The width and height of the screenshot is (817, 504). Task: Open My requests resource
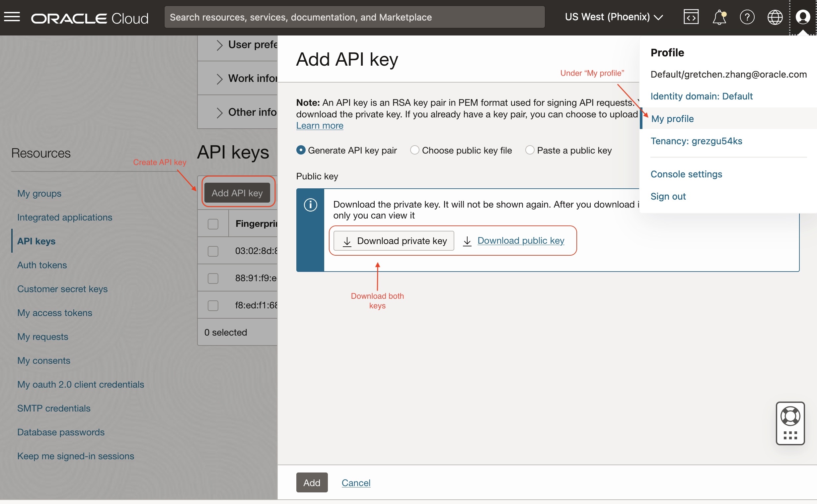[43, 337]
